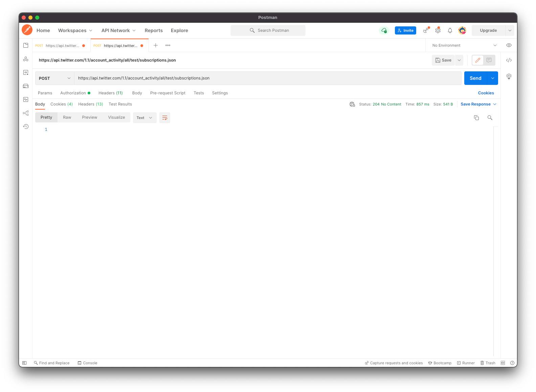The height and width of the screenshot is (392, 536).
Task: Search within the response body
Action: coord(490,118)
